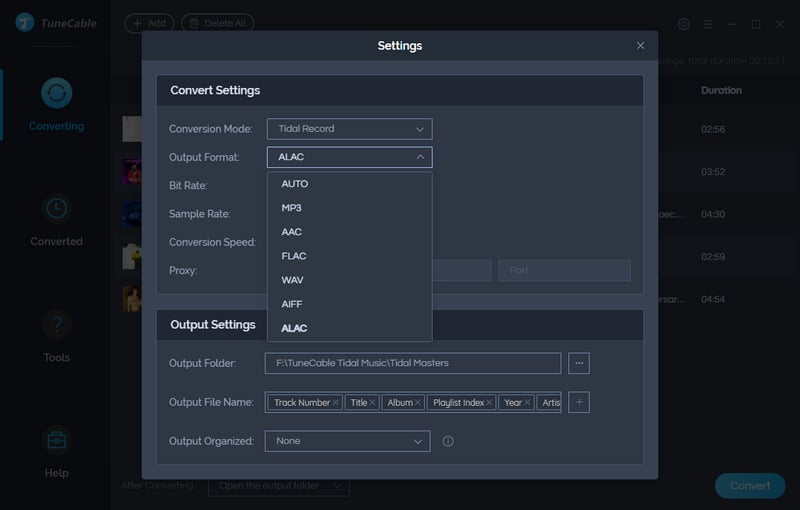Open the Converted history icon

56,209
